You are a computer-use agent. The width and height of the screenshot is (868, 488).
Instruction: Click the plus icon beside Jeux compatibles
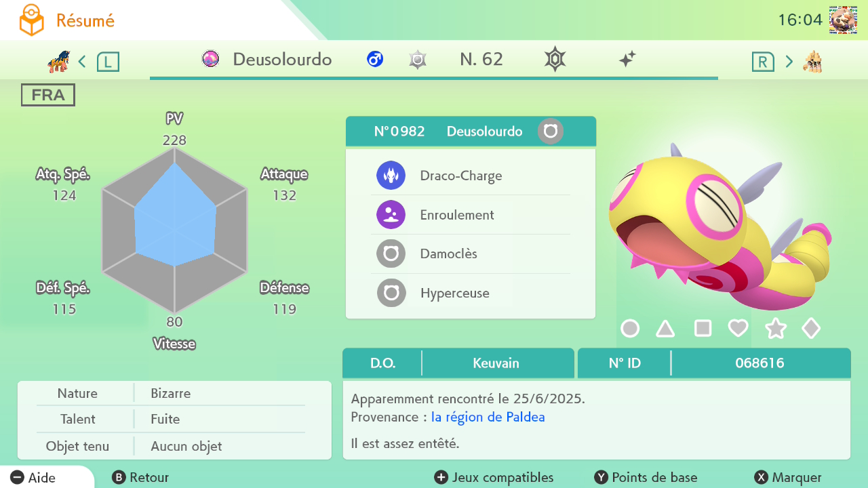(441, 478)
